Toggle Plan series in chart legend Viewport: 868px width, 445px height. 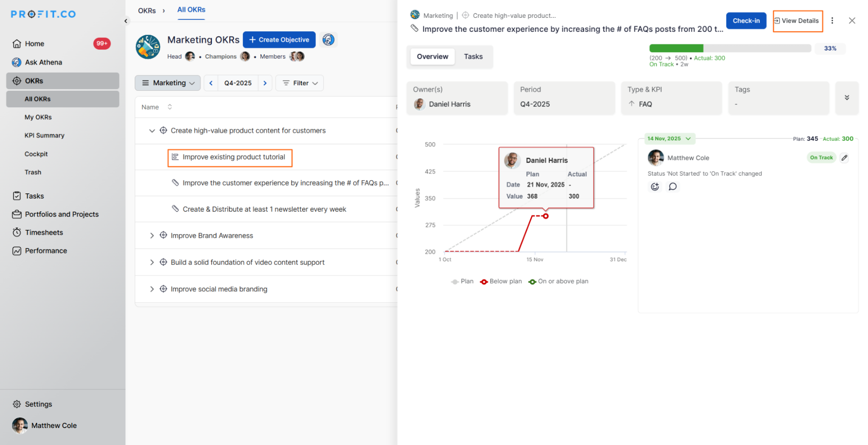[462, 281]
